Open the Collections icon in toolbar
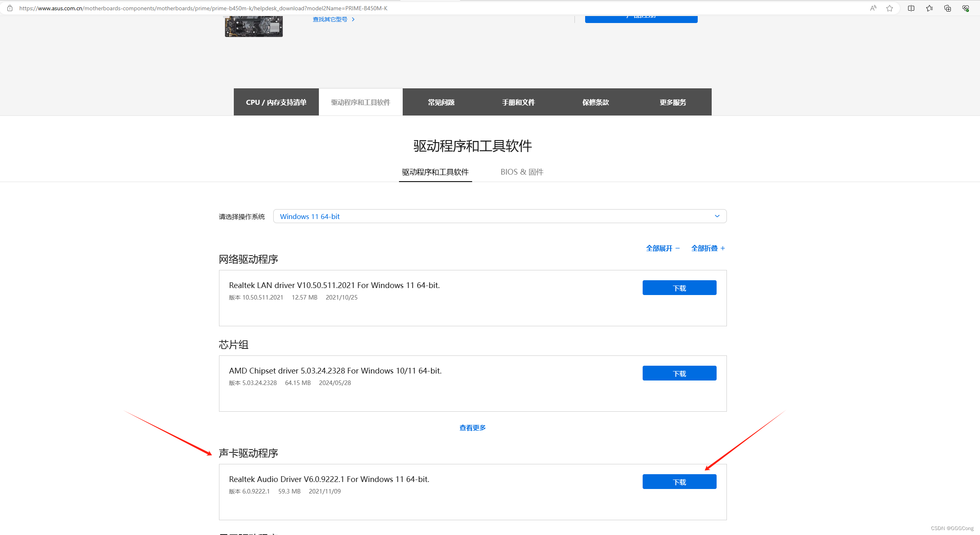980x535 pixels. point(948,8)
